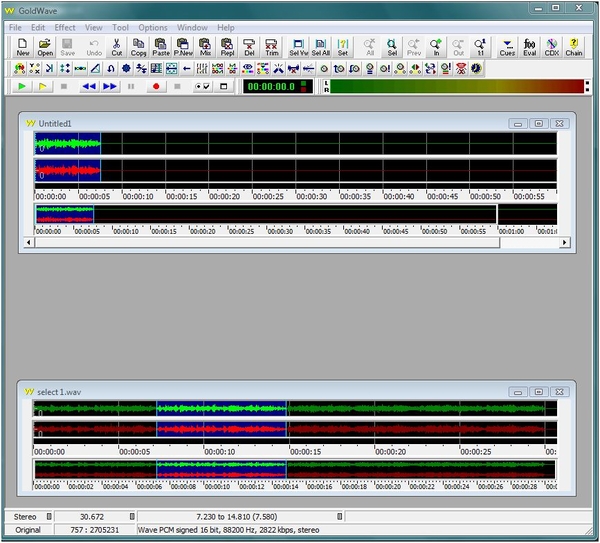Screen dimensions: 600x543
Task: Trim audio with the Trim icon
Action: (x=271, y=47)
